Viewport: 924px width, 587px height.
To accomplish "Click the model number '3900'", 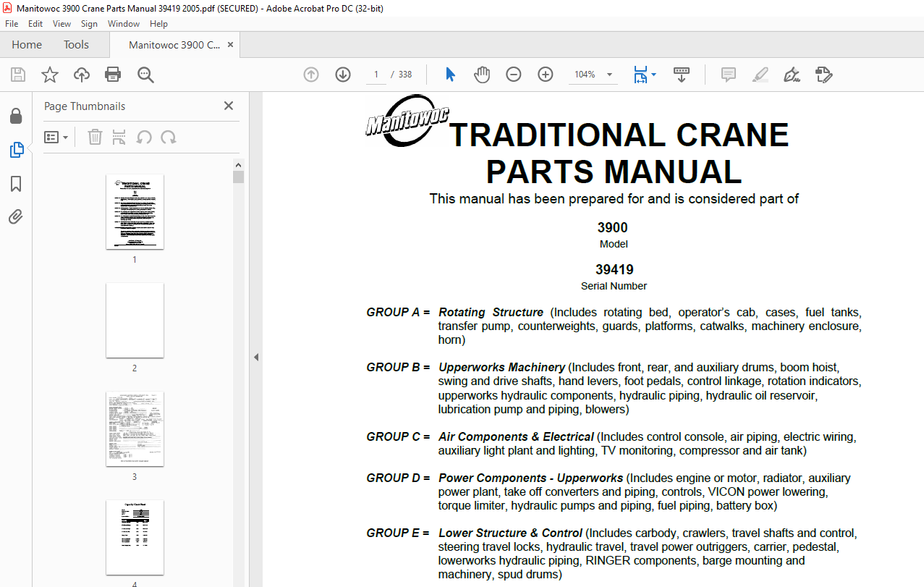I will coord(613,228).
